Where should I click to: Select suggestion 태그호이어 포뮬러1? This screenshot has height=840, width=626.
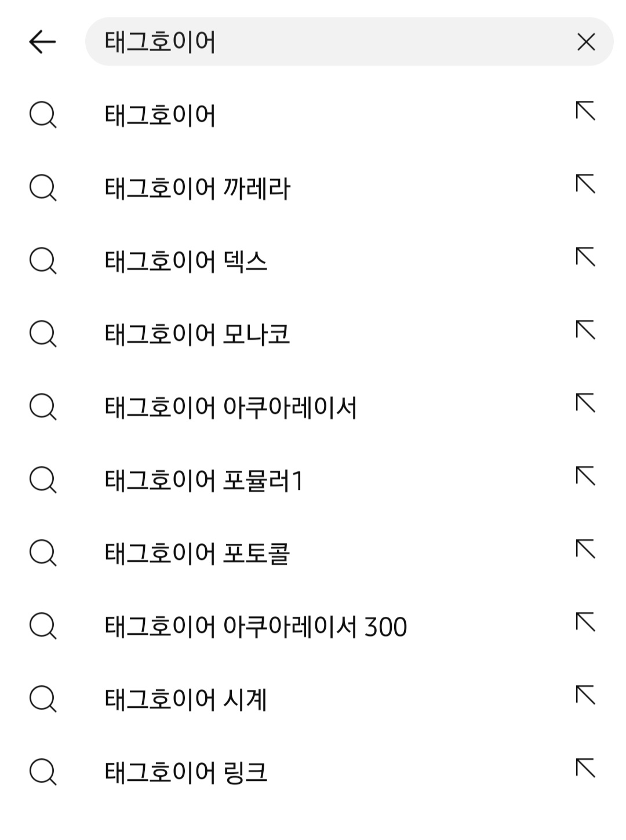pos(203,481)
